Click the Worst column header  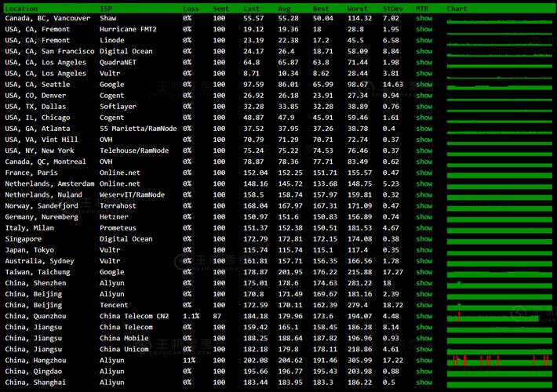pos(358,9)
